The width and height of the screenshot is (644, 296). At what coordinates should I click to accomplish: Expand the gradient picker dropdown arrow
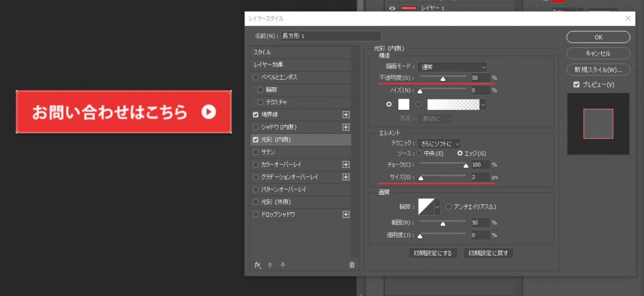(482, 104)
